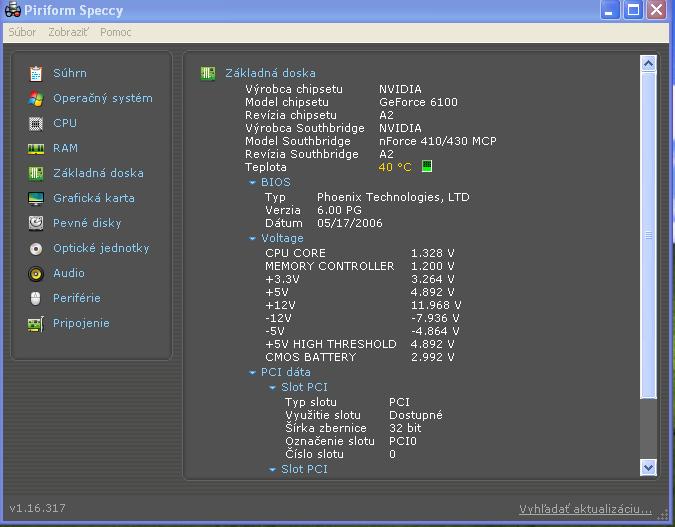Click the Periférie mouse icon
This screenshot has width=675, height=527.
click(x=36, y=298)
